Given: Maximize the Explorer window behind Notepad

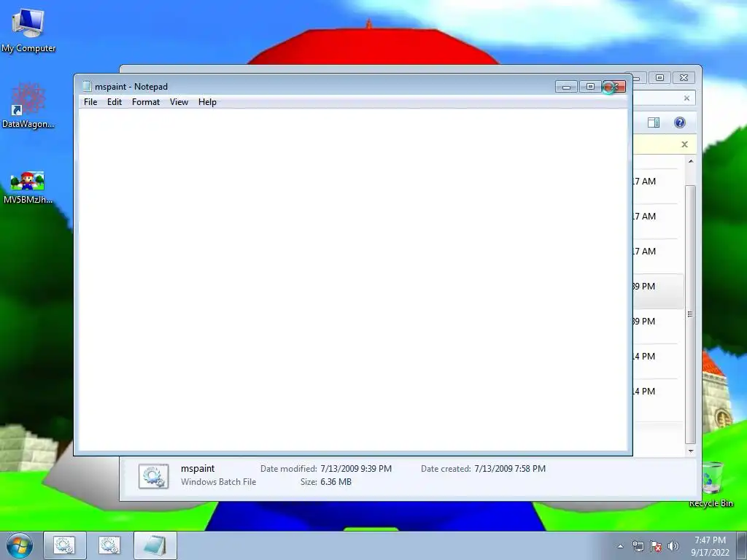Looking at the screenshot, I should (x=659, y=77).
